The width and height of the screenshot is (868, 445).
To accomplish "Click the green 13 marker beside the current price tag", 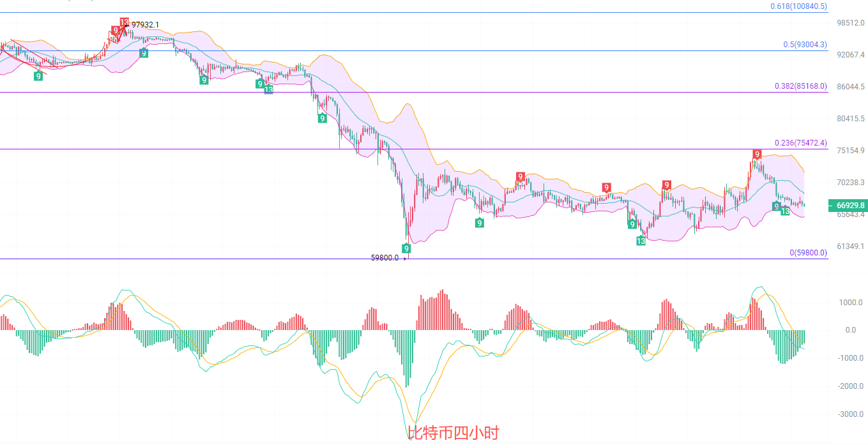I will pyautogui.click(x=785, y=211).
